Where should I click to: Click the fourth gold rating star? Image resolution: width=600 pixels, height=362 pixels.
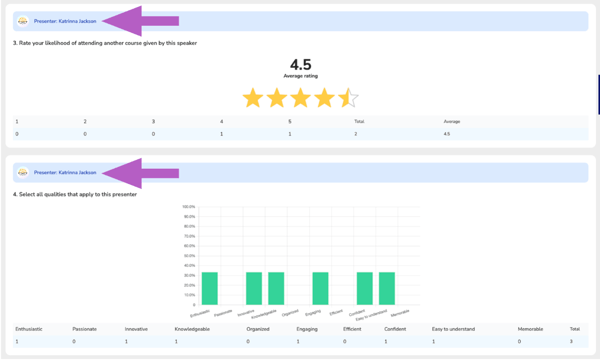pos(324,98)
